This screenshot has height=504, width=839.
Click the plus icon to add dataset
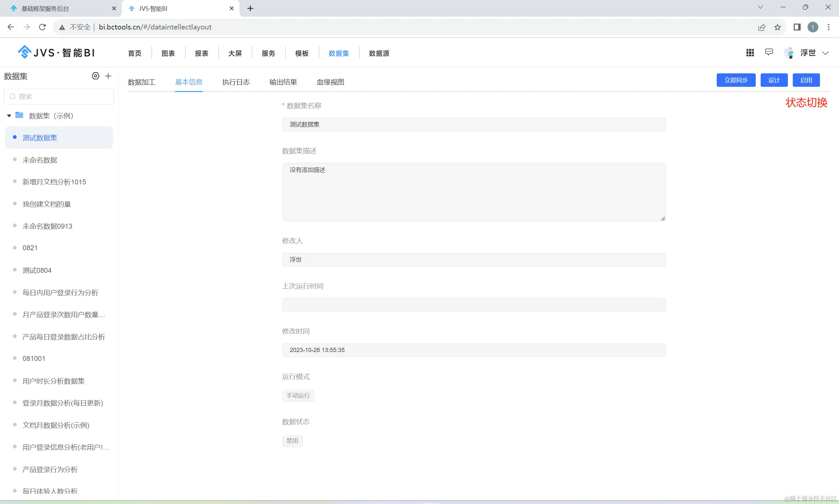[109, 76]
